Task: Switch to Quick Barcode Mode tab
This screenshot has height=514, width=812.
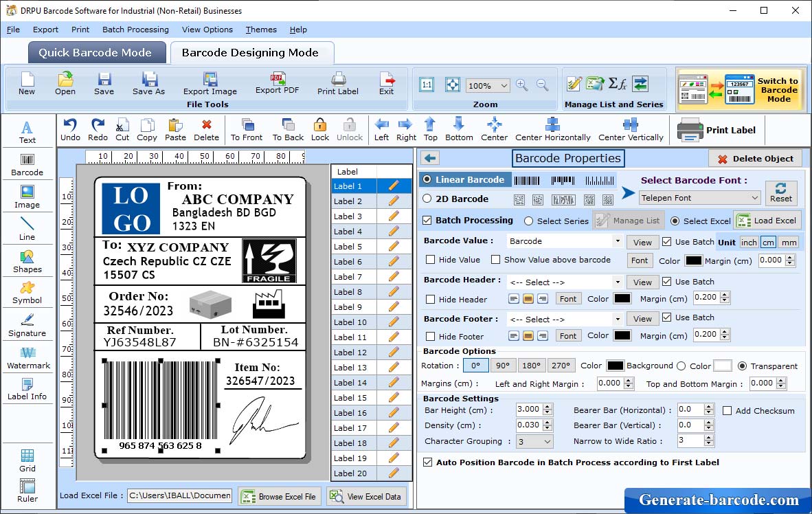Action: tap(97, 52)
